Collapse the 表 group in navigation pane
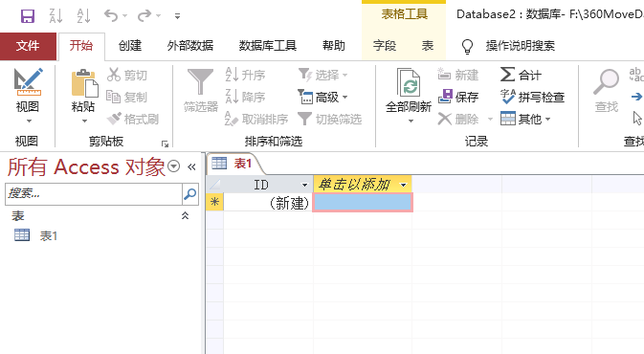 point(186,215)
